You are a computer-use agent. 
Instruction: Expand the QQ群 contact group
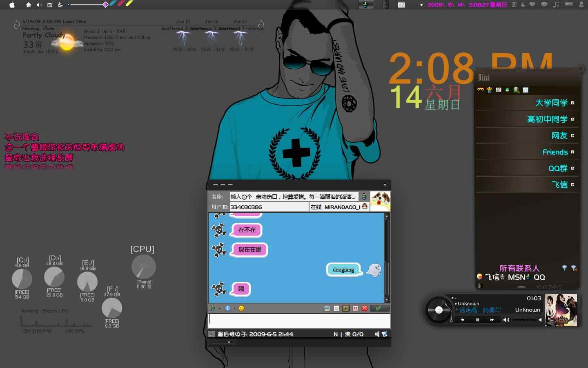click(x=572, y=168)
